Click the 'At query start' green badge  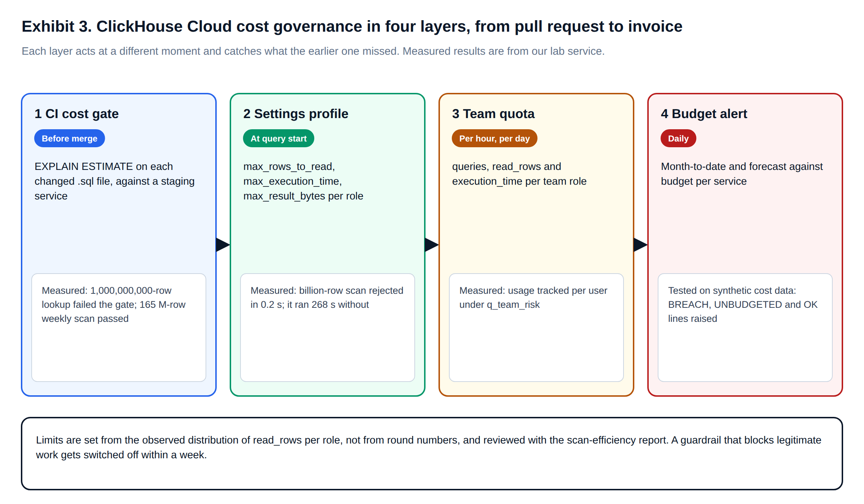(279, 138)
